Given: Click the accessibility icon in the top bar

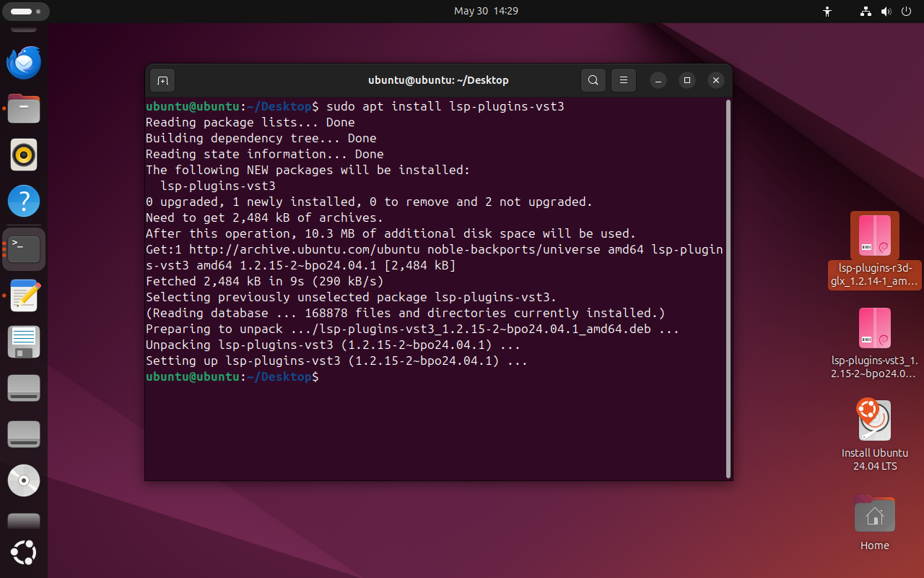Looking at the screenshot, I should click(827, 12).
